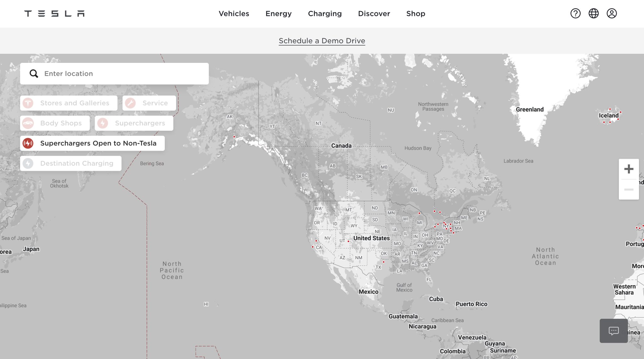644x359 pixels.
Task: Click the Caribbean Sea map label
Action: click(447, 320)
